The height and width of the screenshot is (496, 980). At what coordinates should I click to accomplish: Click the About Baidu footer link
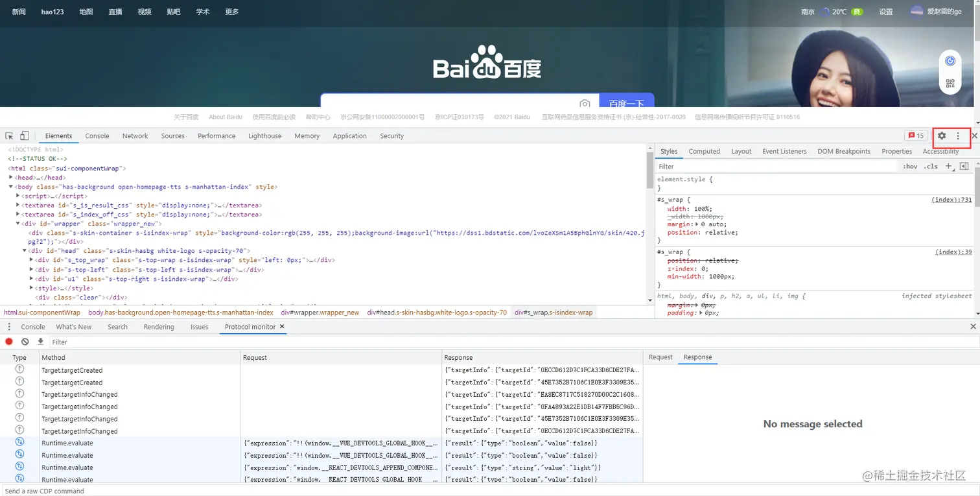pos(226,117)
